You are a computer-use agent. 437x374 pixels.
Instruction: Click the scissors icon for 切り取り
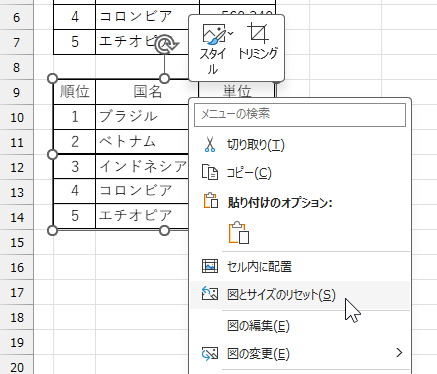[x=210, y=145]
